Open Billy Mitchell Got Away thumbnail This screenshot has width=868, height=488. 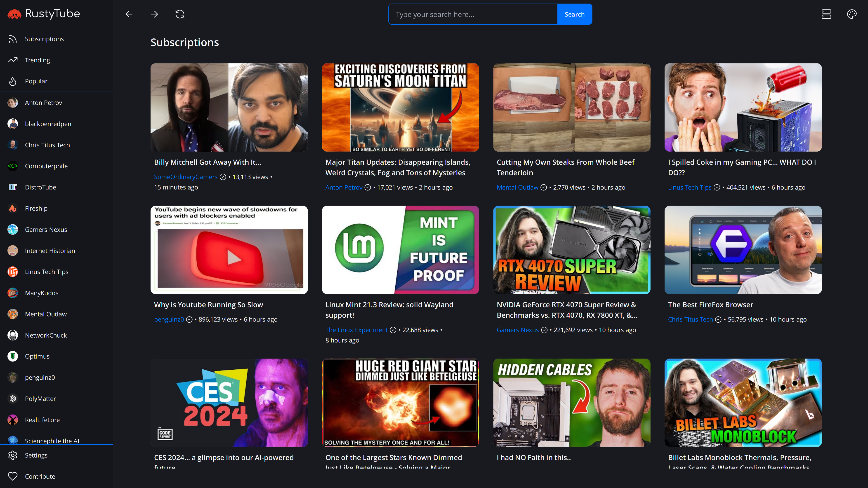click(229, 108)
